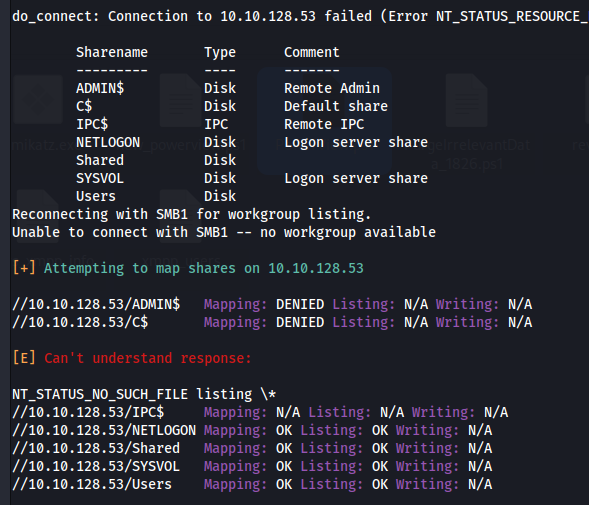
Task: Click the Users share in the list
Action: [96, 196]
